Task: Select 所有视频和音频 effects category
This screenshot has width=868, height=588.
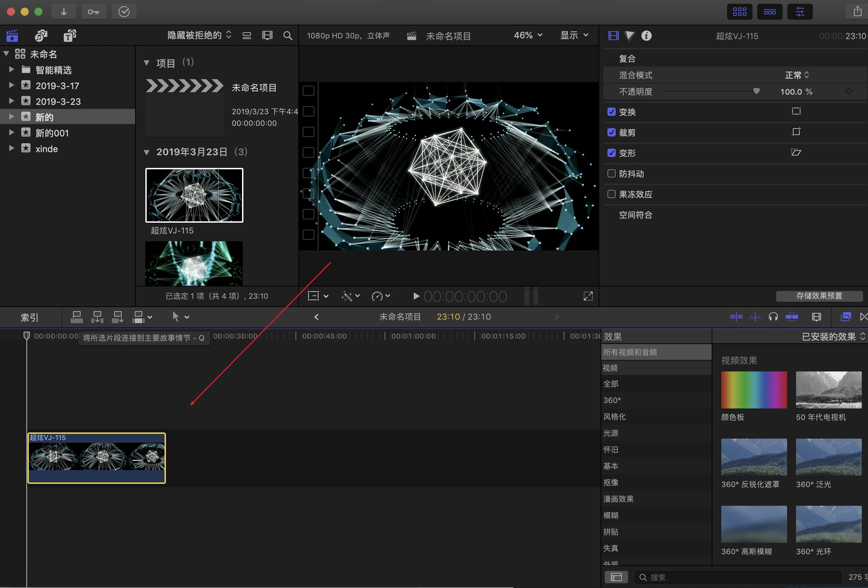Action: coord(656,352)
